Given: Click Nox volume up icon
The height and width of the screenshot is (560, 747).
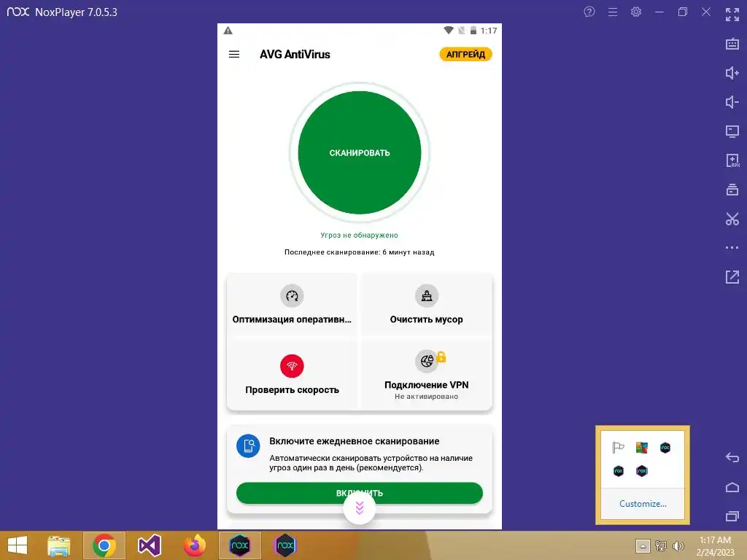Looking at the screenshot, I should pos(732,73).
